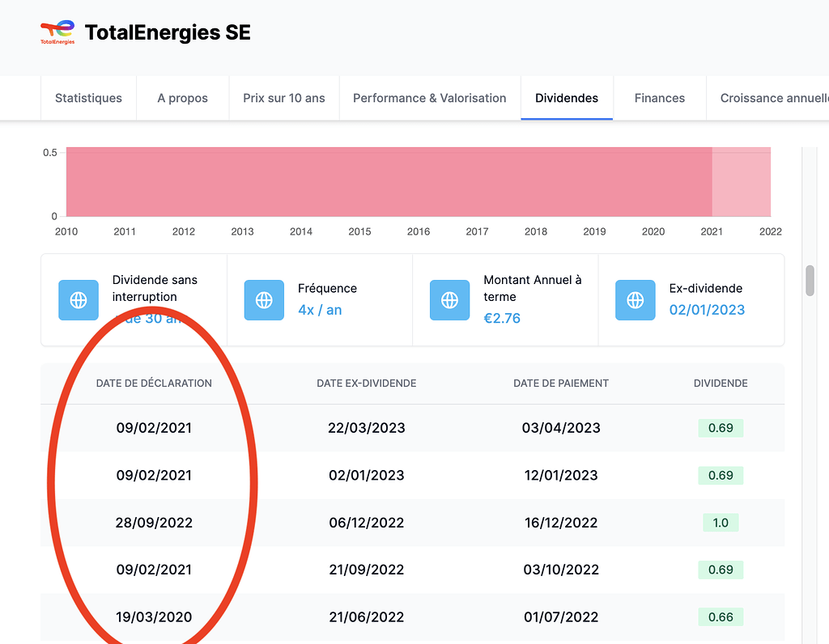Click the €2.76 annual amount value
The width and height of the screenshot is (829, 644).
coord(502,318)
